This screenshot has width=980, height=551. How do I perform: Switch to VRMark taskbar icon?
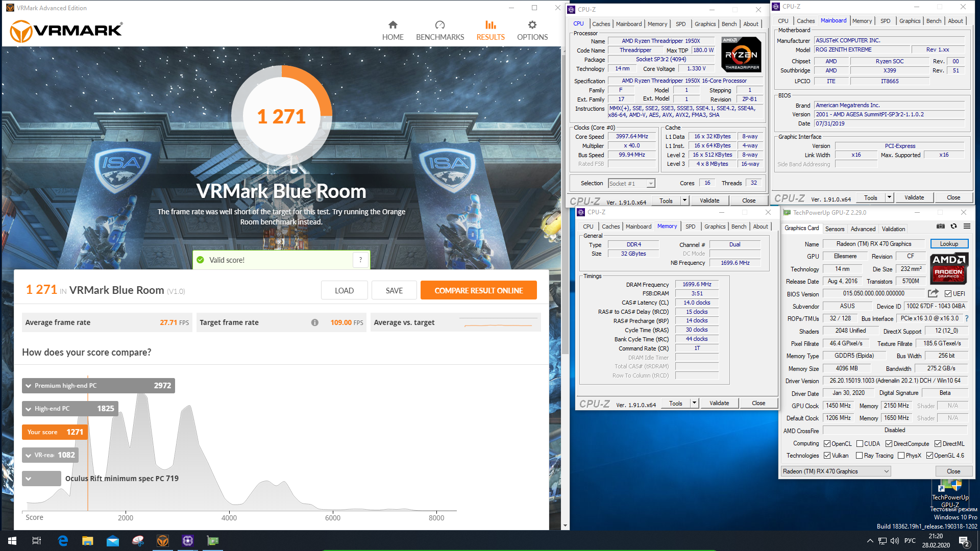[x=163, y=541]
